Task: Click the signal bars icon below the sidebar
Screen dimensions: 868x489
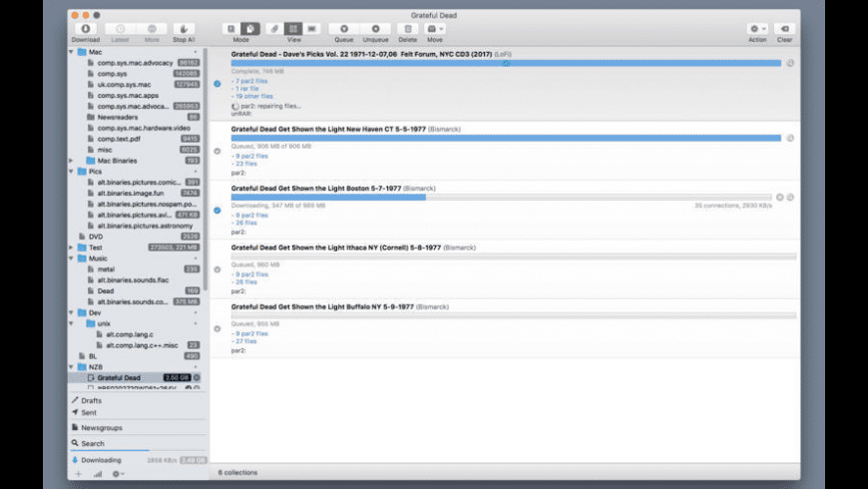Action: pyautogui.click(x=98, y=474)
